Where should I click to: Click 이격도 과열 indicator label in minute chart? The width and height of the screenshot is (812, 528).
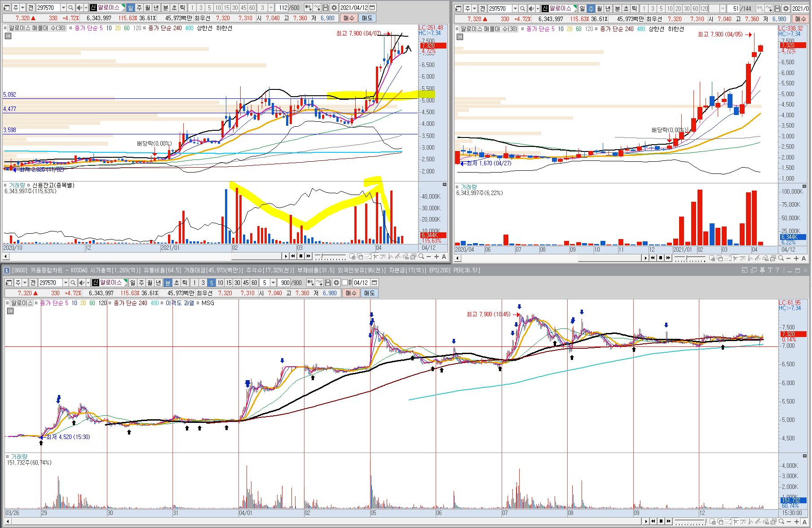point(180,303)
